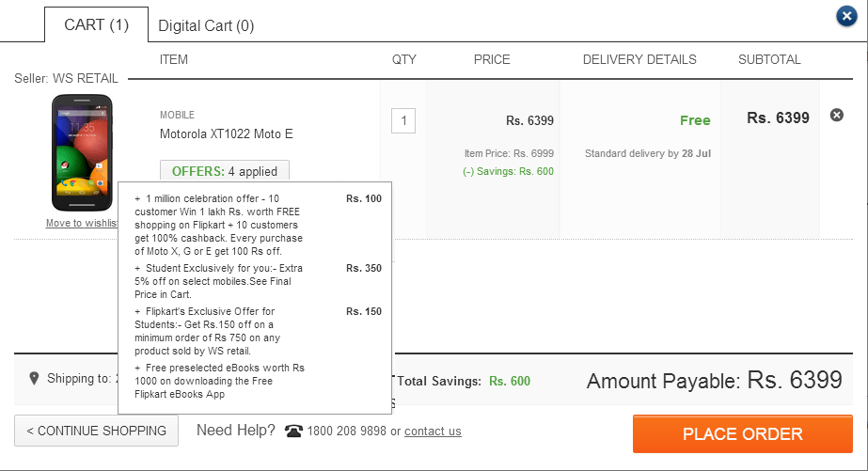The width and height of the screenshot is (868, 471).
Task: Click the SUBTOTAL column header
Action: [x=769, y=60]
